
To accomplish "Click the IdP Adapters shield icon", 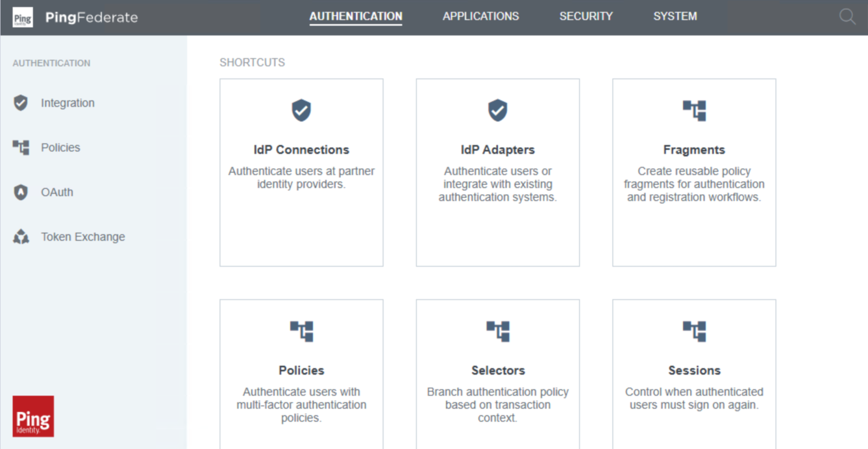I will pyautogui.click(x=497, y=110).
